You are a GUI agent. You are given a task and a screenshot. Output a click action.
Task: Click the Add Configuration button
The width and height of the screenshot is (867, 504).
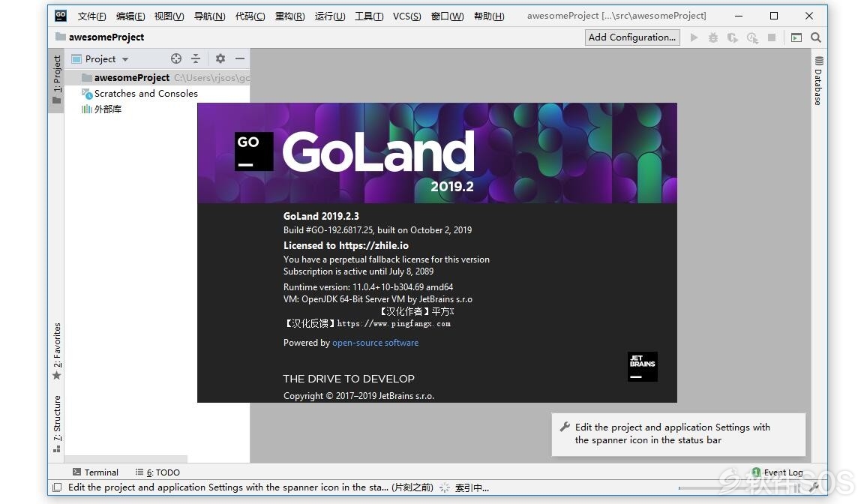pos(632,37)
